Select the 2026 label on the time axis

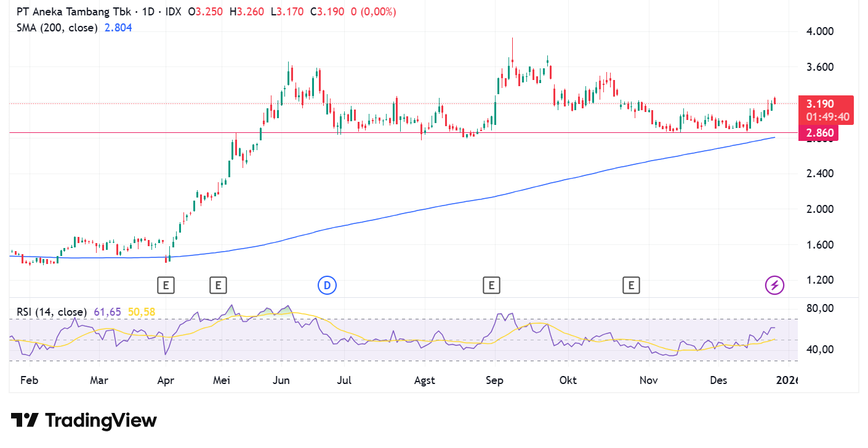pos(787,380)
